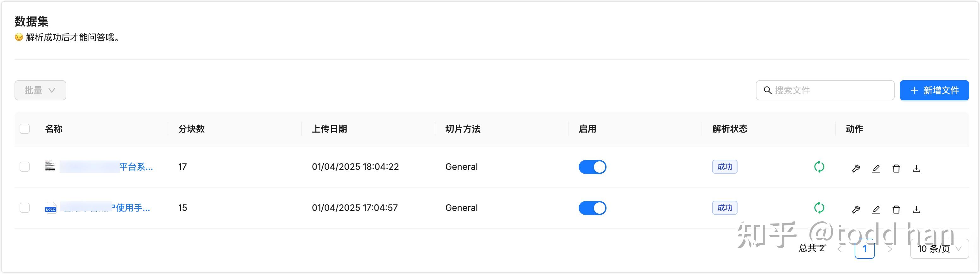
Task: Disable the toggle for the 17-chunk file
Action: [592, 167]
